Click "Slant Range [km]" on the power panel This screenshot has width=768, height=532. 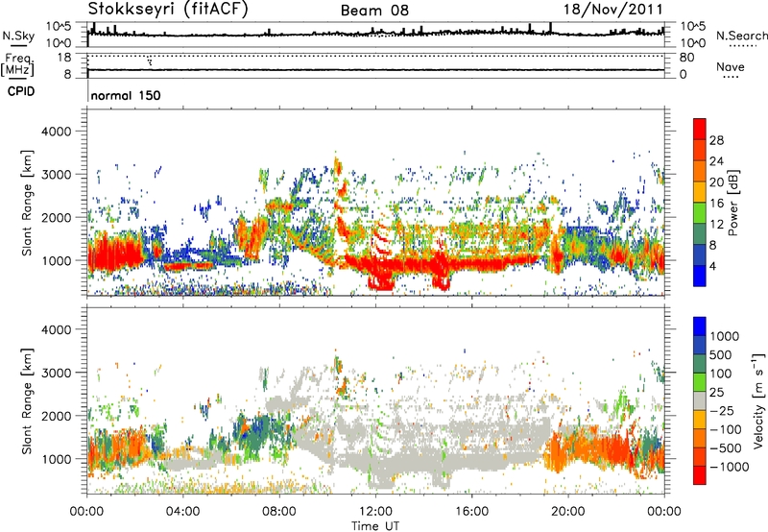28,203
